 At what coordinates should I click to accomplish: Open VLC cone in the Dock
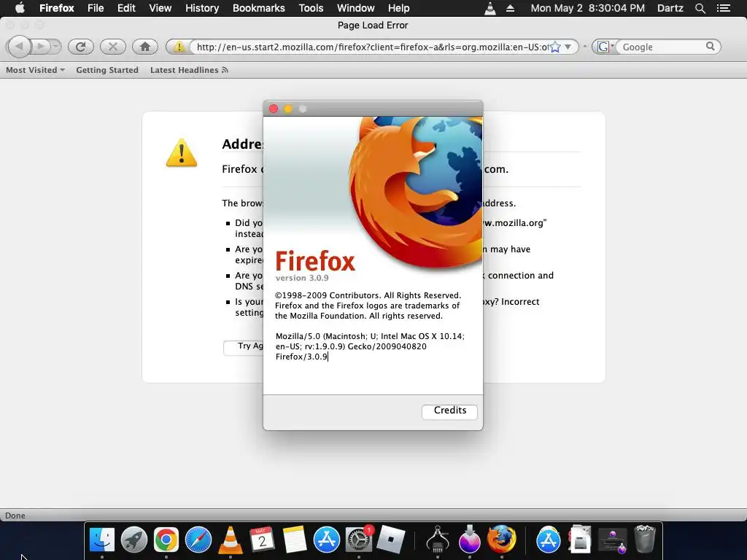[230, 540]
